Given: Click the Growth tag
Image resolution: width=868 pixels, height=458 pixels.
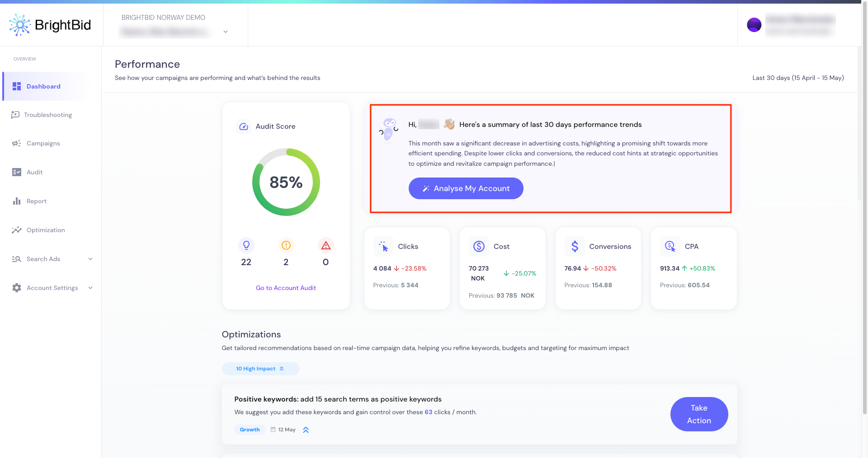Looking at the screenshot, I should pos(250,430).
